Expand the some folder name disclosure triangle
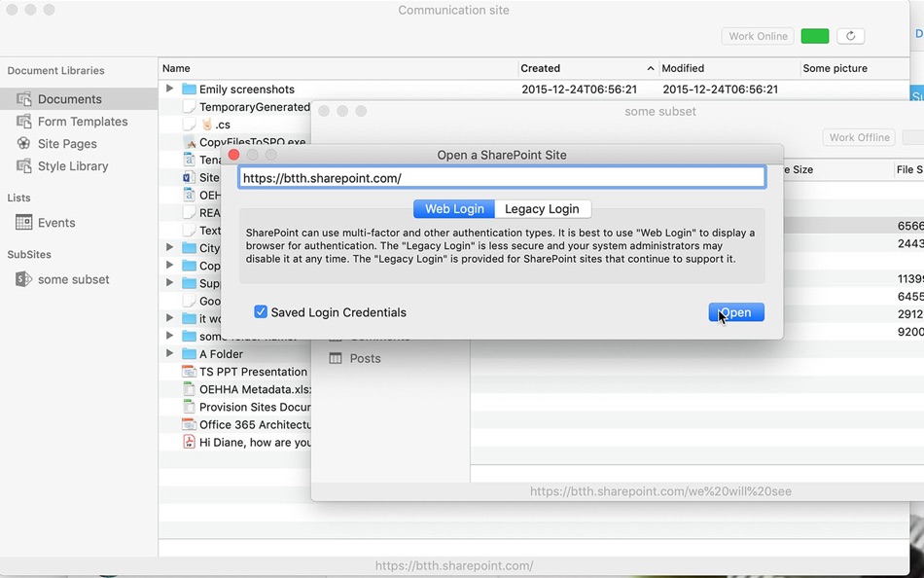 (169, 336)
